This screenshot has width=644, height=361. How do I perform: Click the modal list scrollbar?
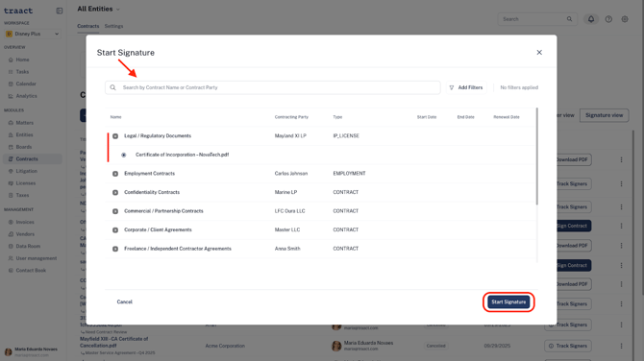[x=536, y=156]
